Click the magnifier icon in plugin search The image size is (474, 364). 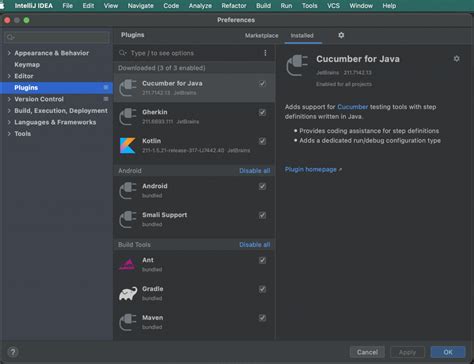(x=123, y=53)
